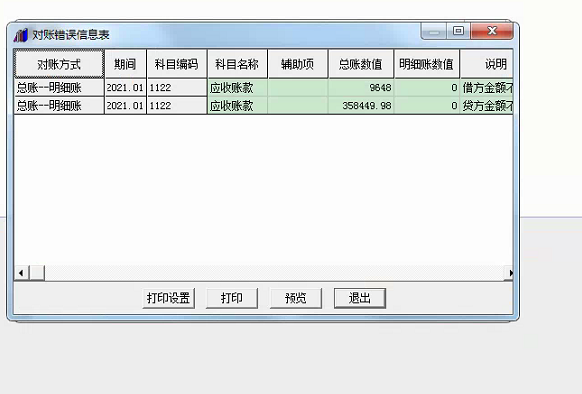
Task: Select the 辅助项 column header
Action: [x=298, y=64]
